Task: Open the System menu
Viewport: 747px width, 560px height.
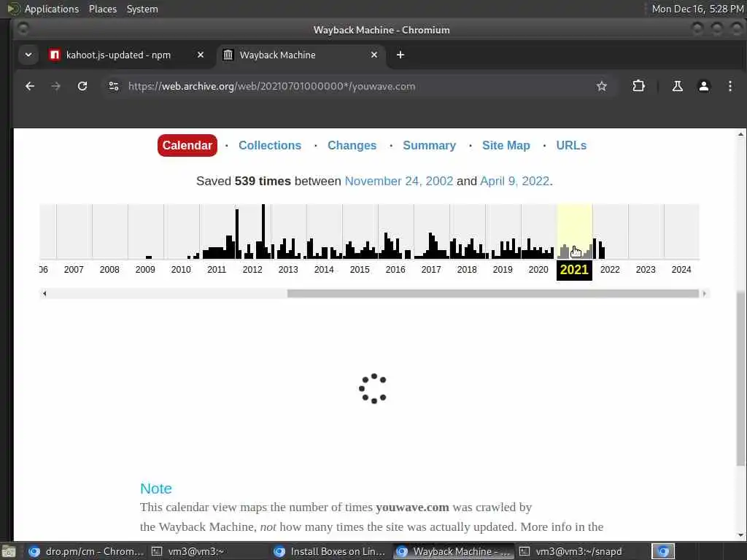Action: (142, 9)
